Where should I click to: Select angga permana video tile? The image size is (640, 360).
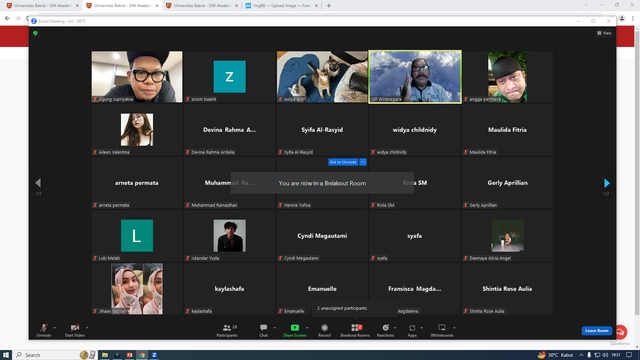click(x=507, y=77)
